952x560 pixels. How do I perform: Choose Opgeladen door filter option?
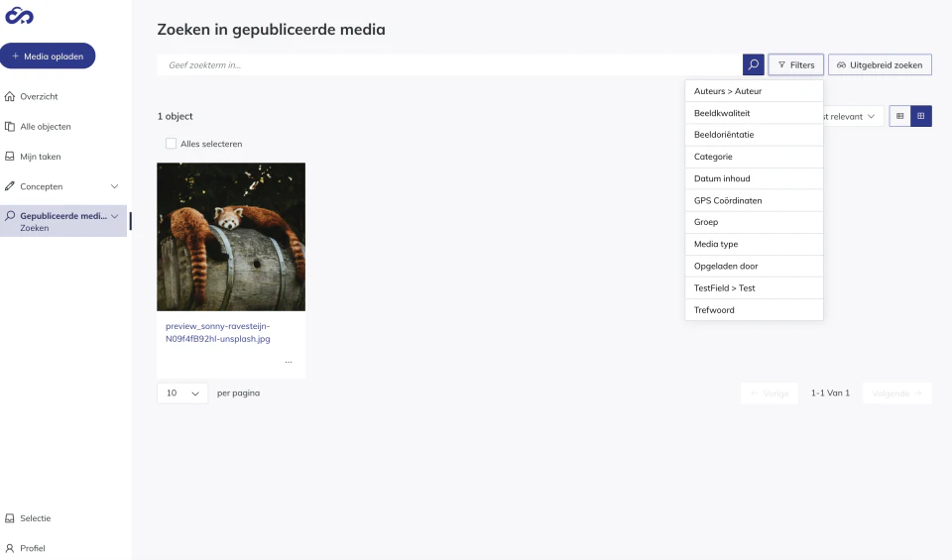pos(754,266)
